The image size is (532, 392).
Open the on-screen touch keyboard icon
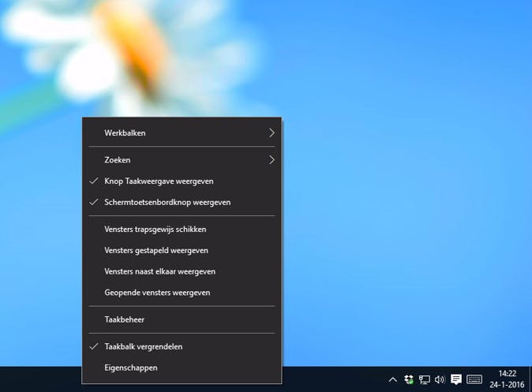click(x=474, y=379)
